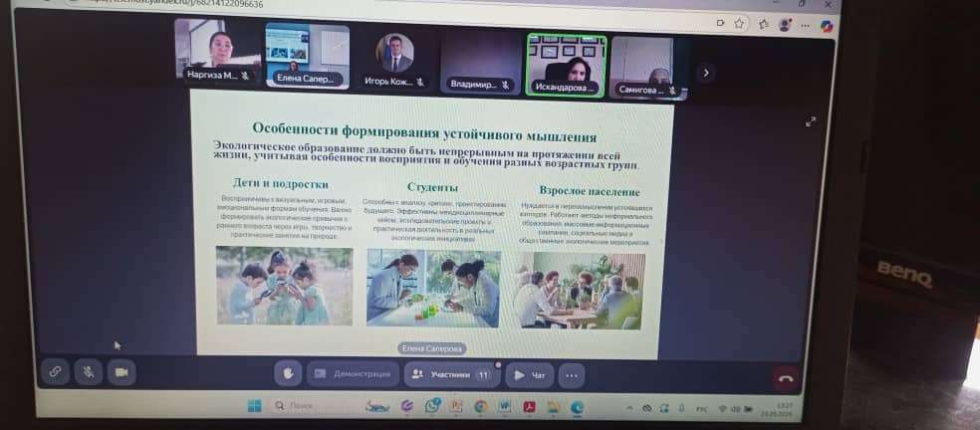Select Искандарова participant thumbnail
Screen dimensions: 980x430
(x=567, y=65)
